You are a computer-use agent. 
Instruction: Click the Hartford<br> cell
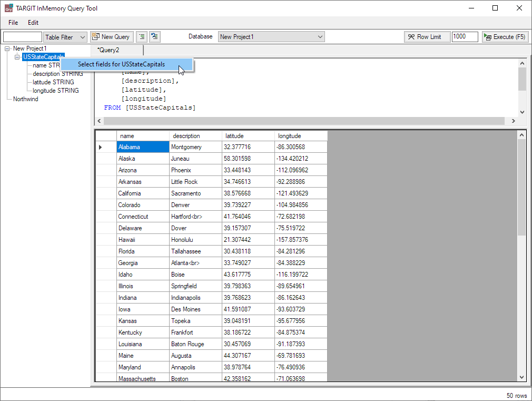[195, 217]
